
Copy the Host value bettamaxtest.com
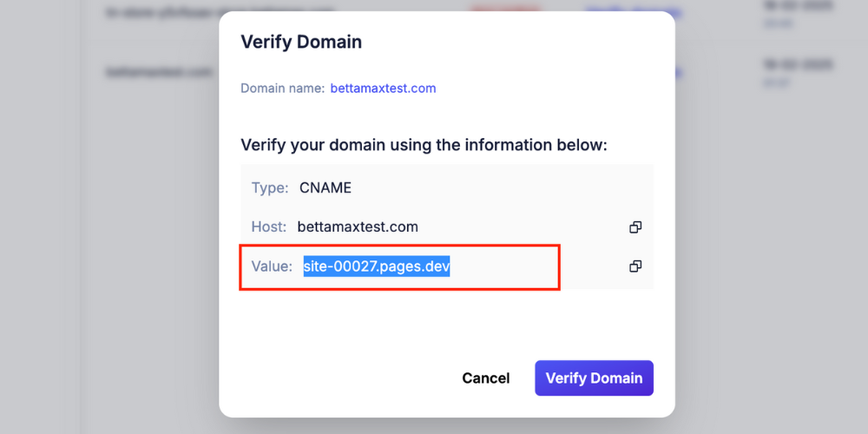click(635, 227)
